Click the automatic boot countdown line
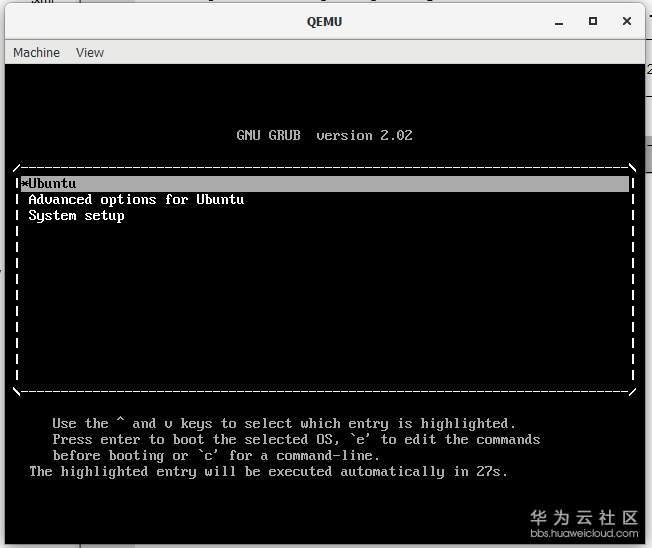Screen dimensions: 652x548 [269, 472]
